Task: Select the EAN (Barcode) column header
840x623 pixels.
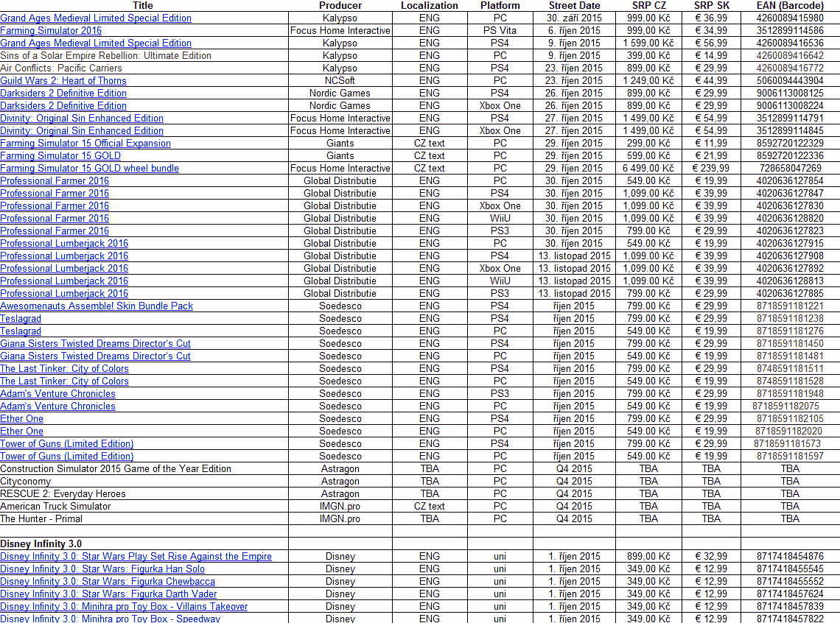Action: [790, 6]
